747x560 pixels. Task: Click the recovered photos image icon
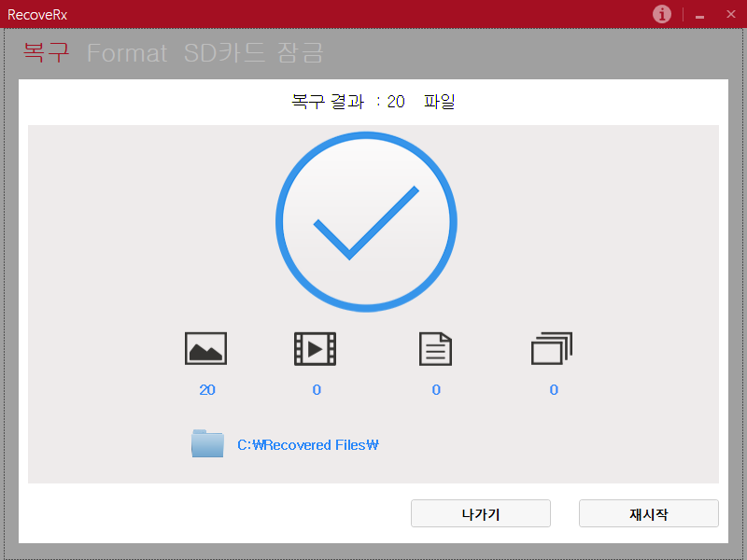205,349
